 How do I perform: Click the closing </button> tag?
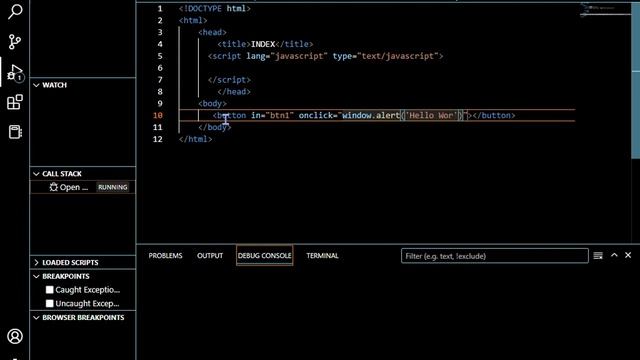coord(494,116)
